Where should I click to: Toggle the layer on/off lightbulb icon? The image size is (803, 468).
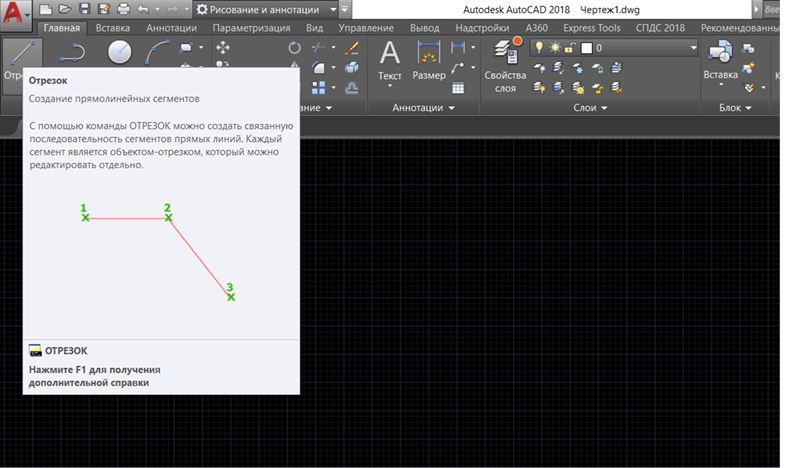pos(539,47)
